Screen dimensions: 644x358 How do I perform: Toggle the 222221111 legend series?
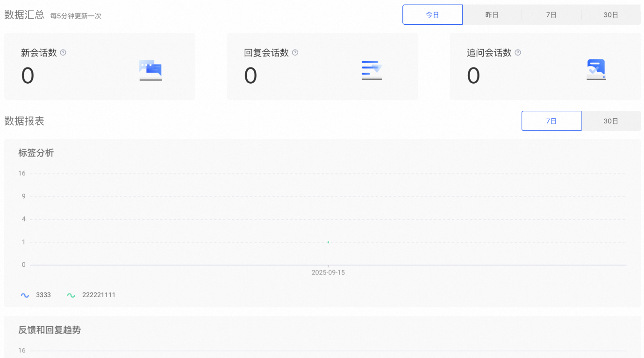[91, 295]
